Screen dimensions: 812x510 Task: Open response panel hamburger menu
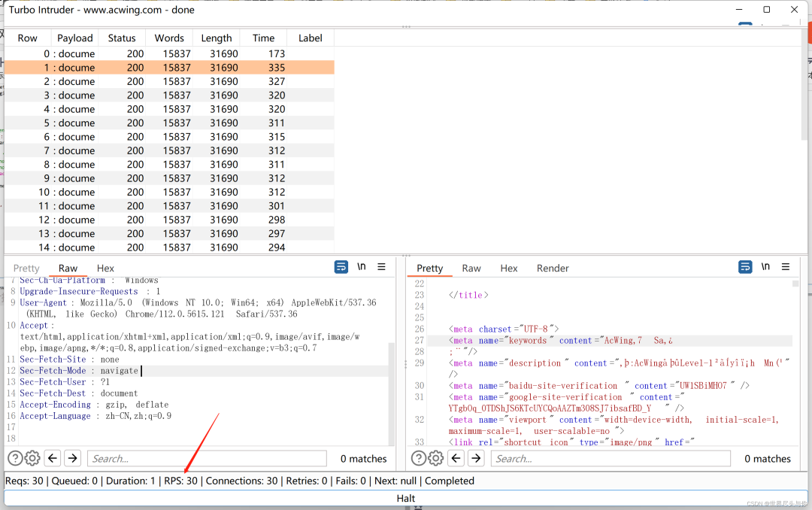[786, 266]
